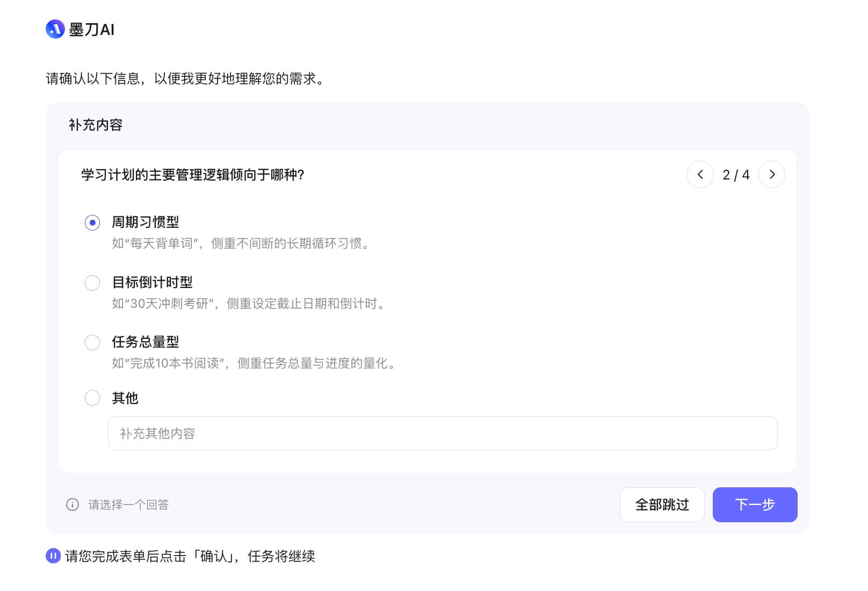Click description 如“30天冲刺考研”
This screenshot has width=868, height=591.
[x=249, y=304]
